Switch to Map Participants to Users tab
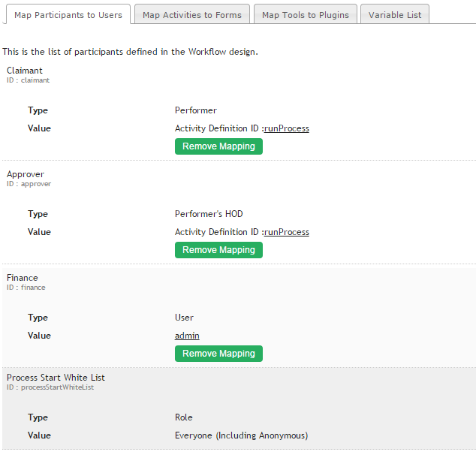Viewport: 476px width, 461px height. [x=68, y=14]
